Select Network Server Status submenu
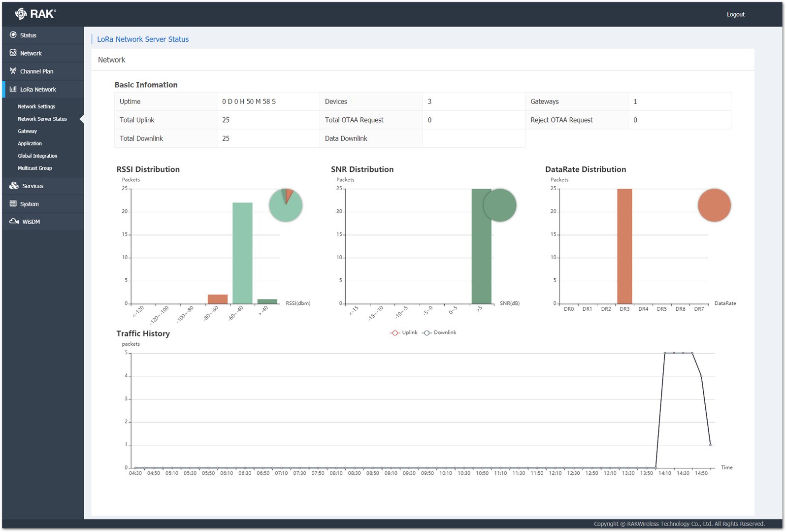This screenshot has width=786, height=532. tap(42, 119)
